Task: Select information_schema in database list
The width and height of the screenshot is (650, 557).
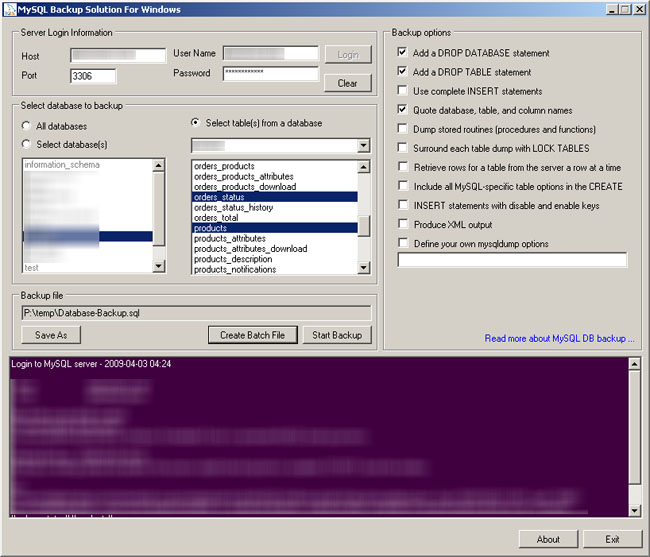Action: [88, 165]
